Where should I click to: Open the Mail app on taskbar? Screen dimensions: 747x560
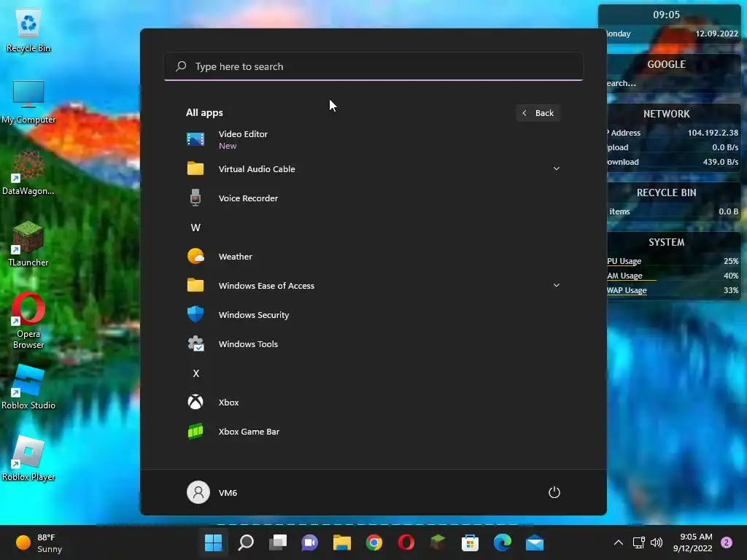pos(535,542)
